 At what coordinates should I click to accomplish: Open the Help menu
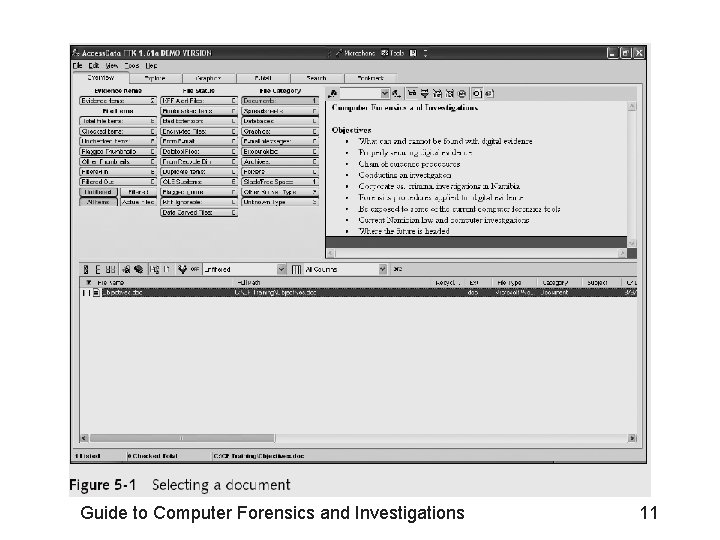pos(151,66)
